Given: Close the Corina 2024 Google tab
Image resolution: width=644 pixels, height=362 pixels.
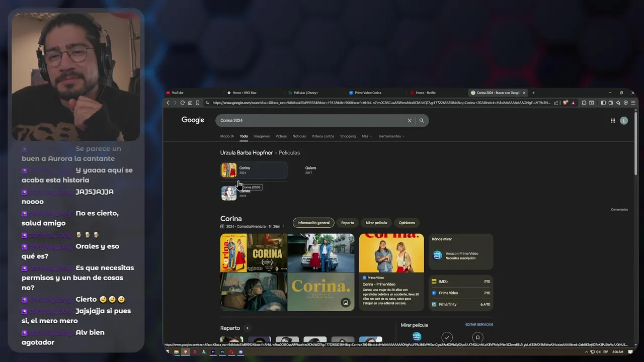Looking at the screenshot, I should pos(524,93).
